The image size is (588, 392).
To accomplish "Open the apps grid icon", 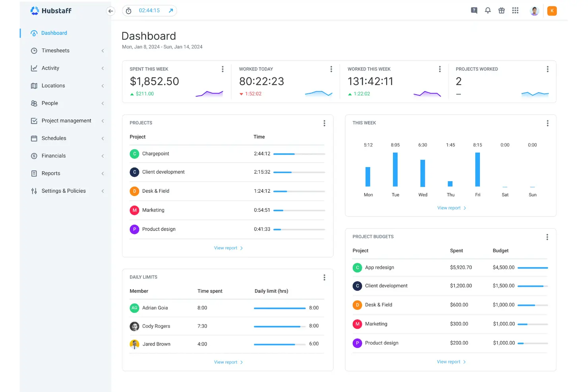I will (x=515, y=10).
